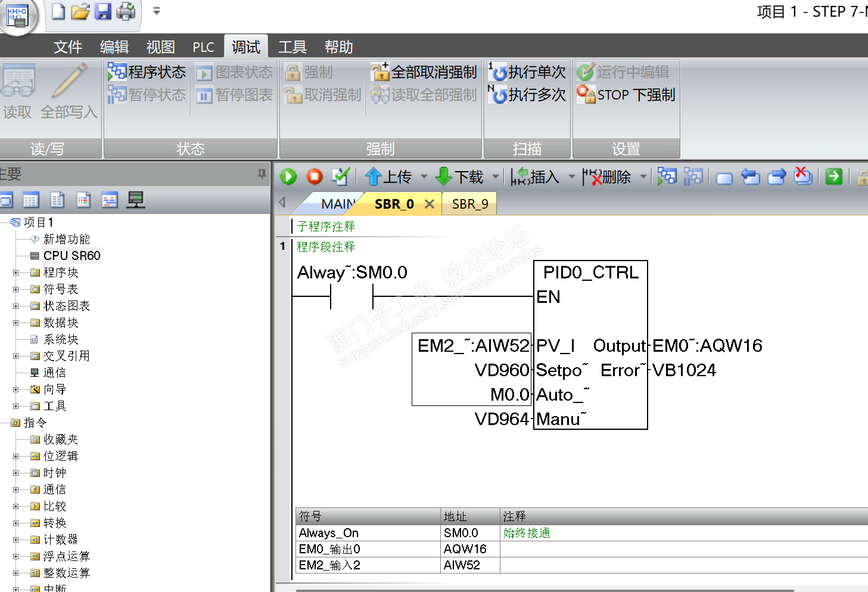Open the data block icon in the navigation bar
The image size is (868, 592).
57,200
